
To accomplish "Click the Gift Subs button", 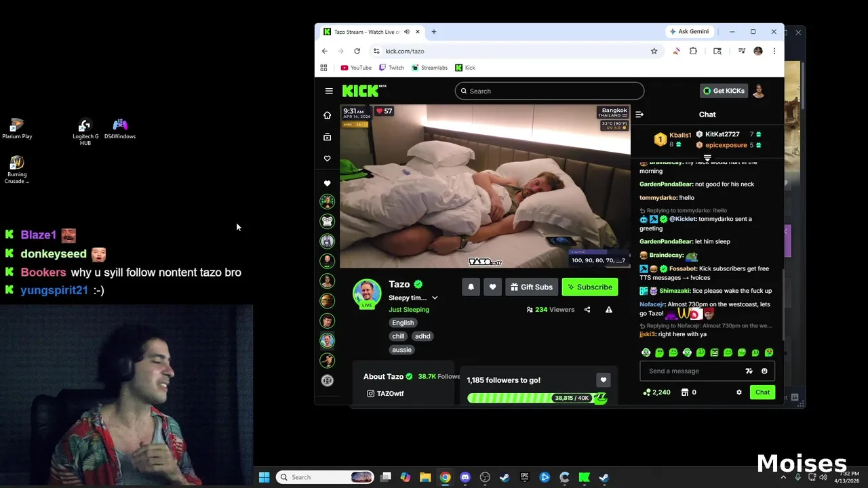I will tap(532, 287).
